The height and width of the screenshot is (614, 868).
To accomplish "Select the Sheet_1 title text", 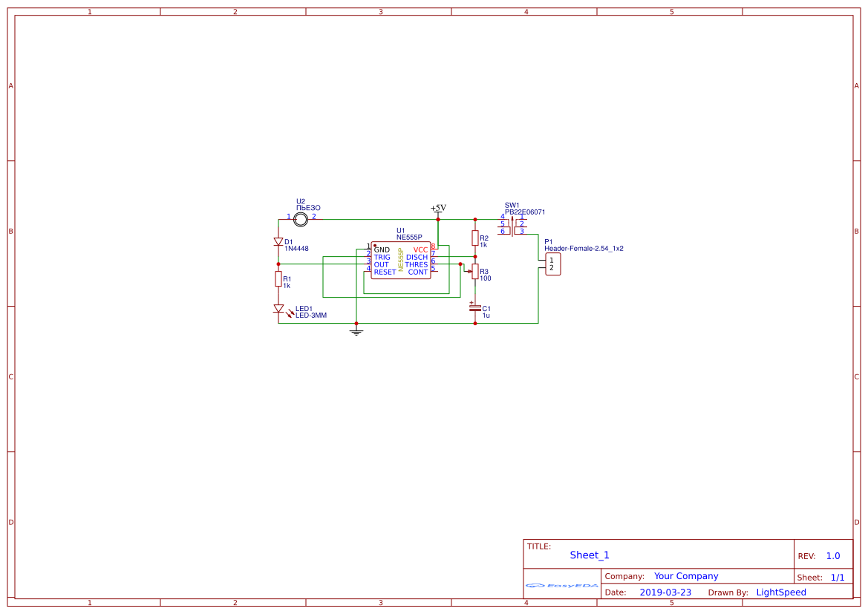I will [x=589, y=555].
